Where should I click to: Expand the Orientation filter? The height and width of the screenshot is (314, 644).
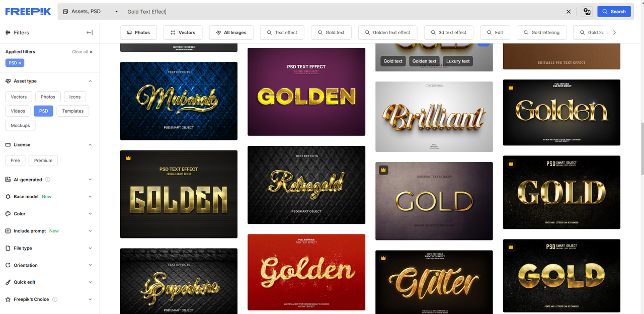[90, 265]
